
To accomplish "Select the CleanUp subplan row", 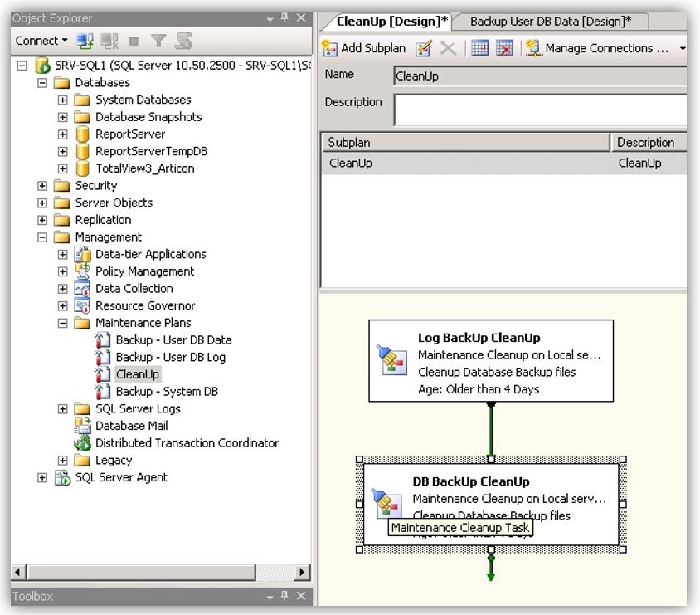I will 504,163.
